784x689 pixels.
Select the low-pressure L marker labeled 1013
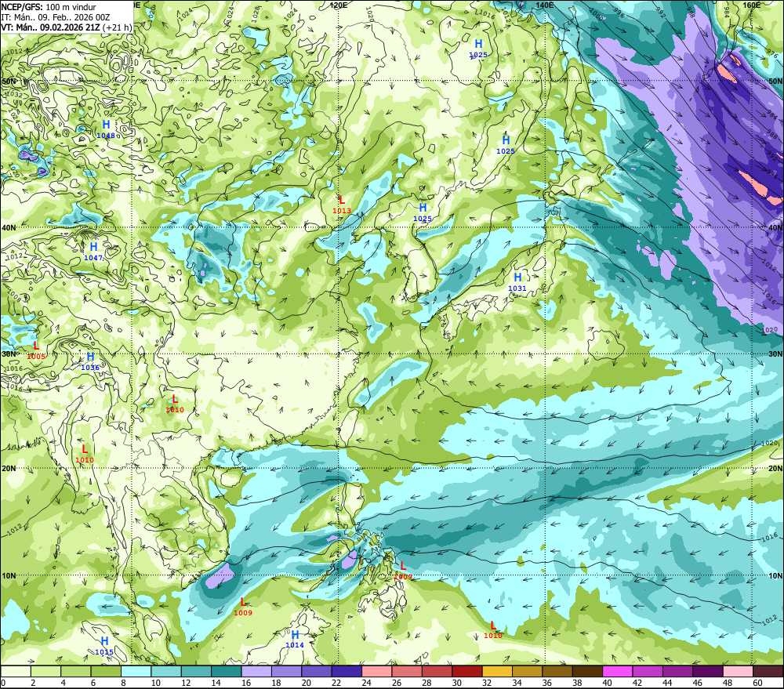pos(342,200)
